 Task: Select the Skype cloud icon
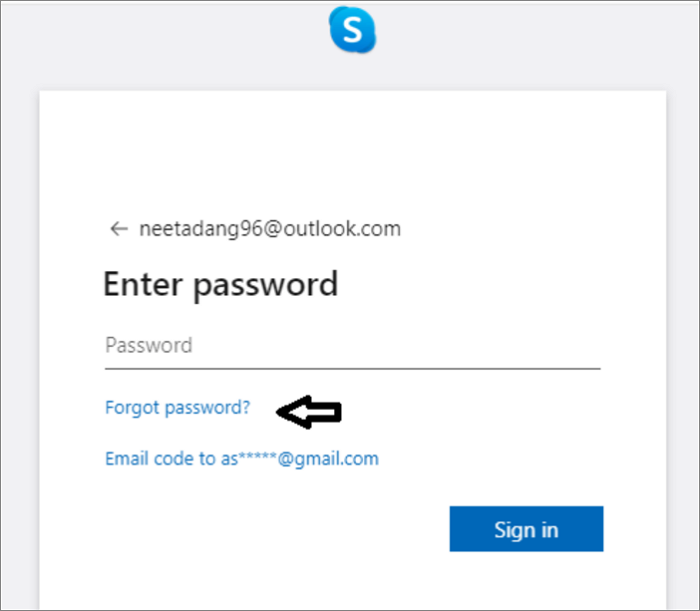coord(352,30)
